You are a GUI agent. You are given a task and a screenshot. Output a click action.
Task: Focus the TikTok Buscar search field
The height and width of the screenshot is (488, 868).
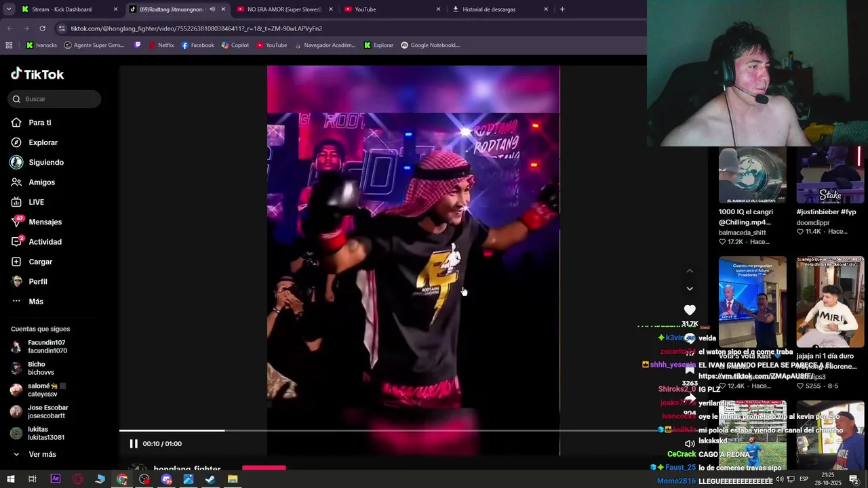point(55,99)
